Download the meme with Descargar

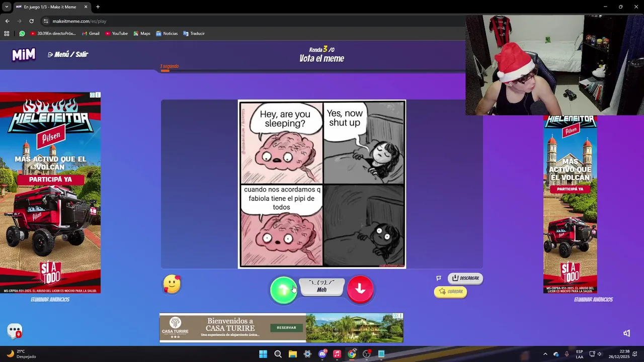pyautogui.click(x=465, y=278)
